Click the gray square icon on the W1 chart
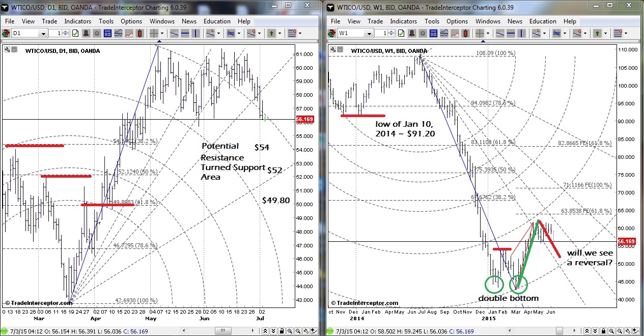The height and width of the screenshot is (336, 644). 340,50
